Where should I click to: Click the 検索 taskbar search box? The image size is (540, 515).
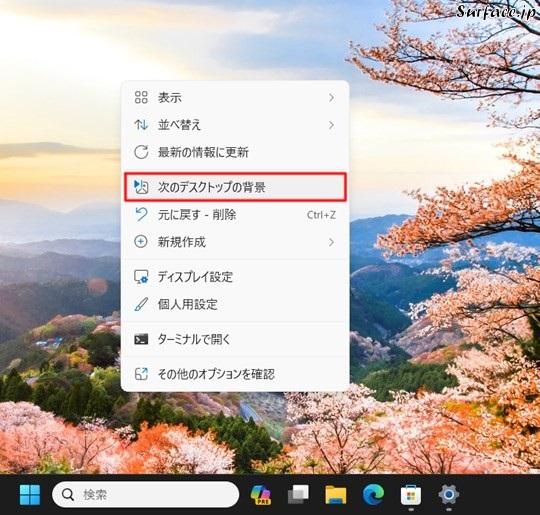click(x=145, y=495)
